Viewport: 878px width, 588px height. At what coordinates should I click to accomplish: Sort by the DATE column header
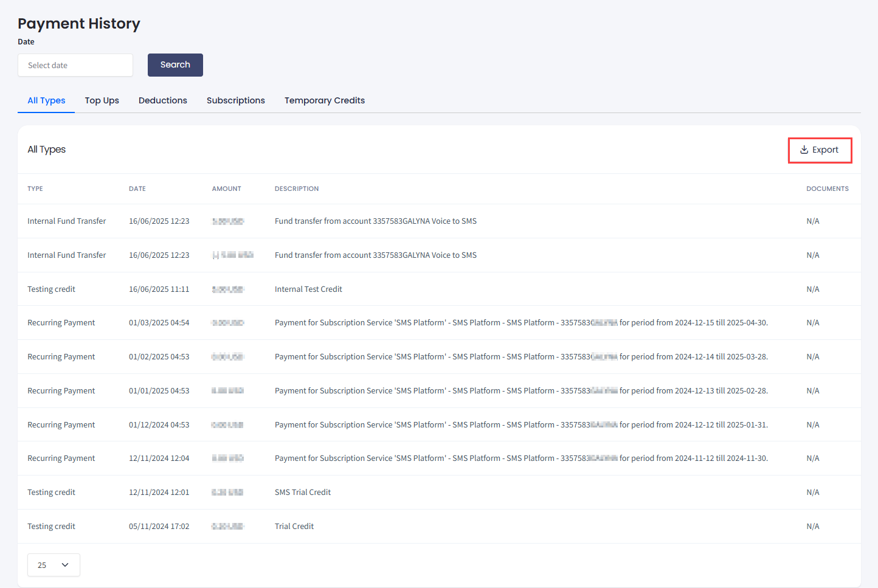coord(137,189)
